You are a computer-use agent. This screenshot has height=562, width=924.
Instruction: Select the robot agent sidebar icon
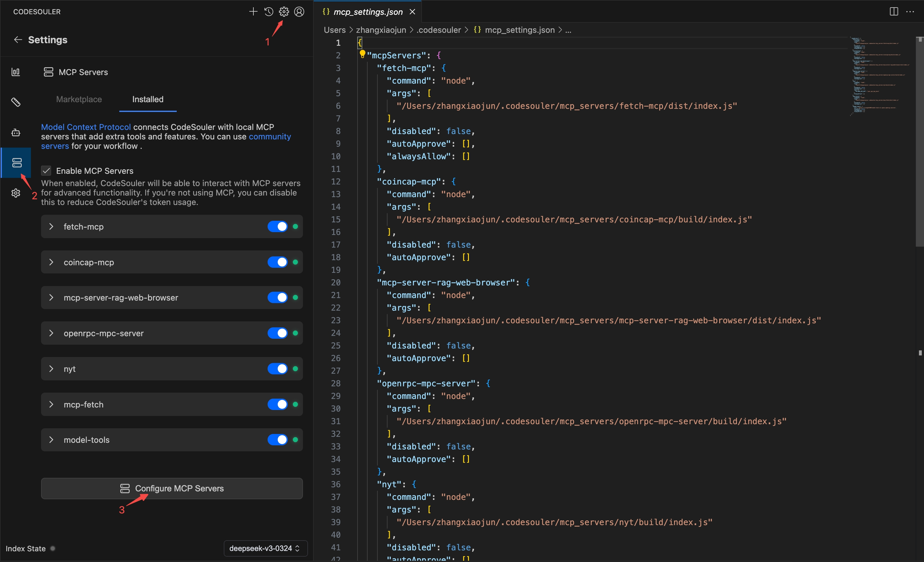pyautogui.click(x=16, y=133)
